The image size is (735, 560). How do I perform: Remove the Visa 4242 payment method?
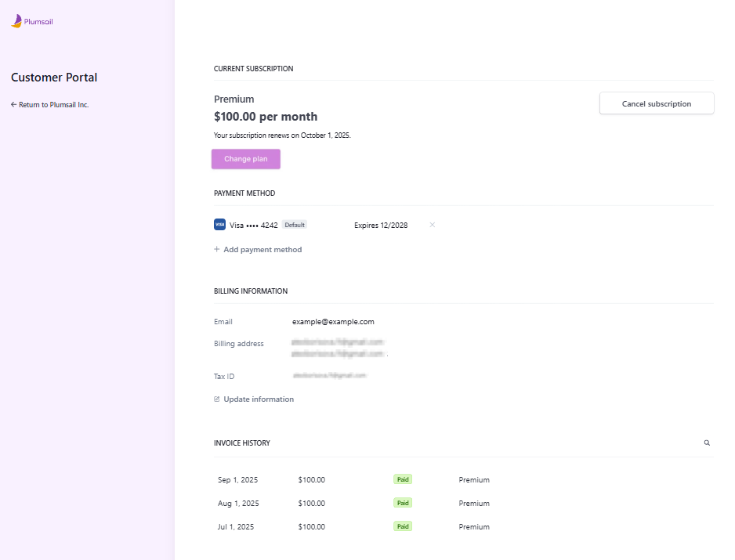(432, 225)
